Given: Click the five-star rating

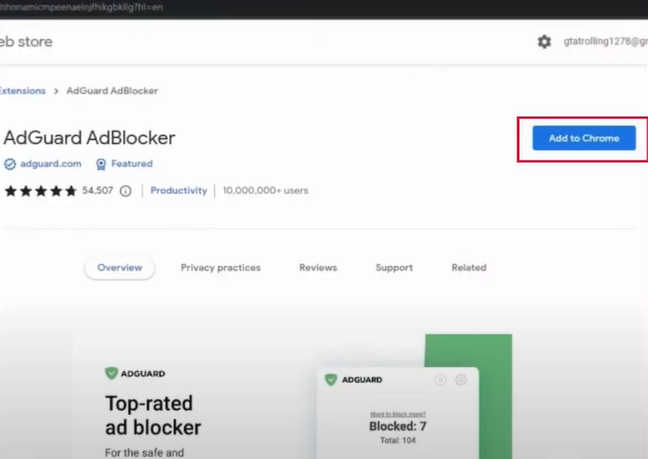Looking at the screenshot, I should 40,191.
